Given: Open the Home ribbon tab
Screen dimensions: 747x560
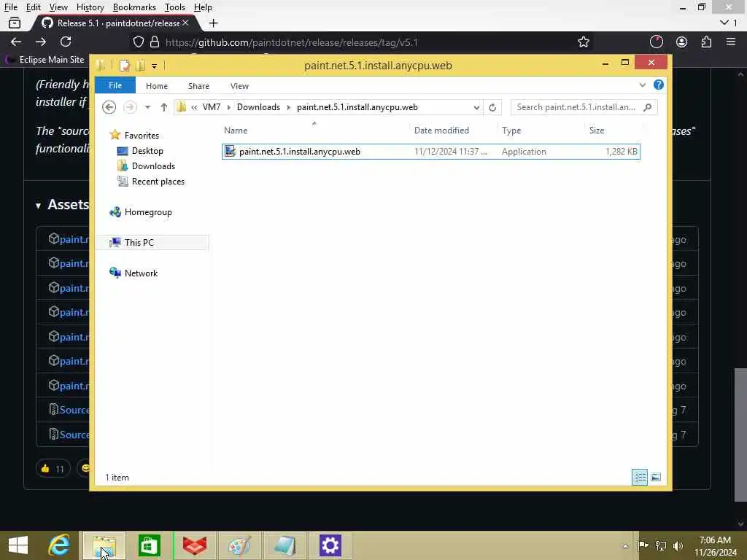Looking at the screenshot, I should [157, 86].
